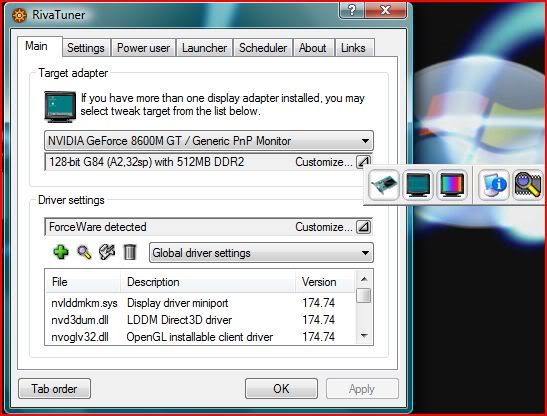The height and width of the screenshot is (416, 547).
Task: Click the Apply button
Action: [x=362, y=388]
